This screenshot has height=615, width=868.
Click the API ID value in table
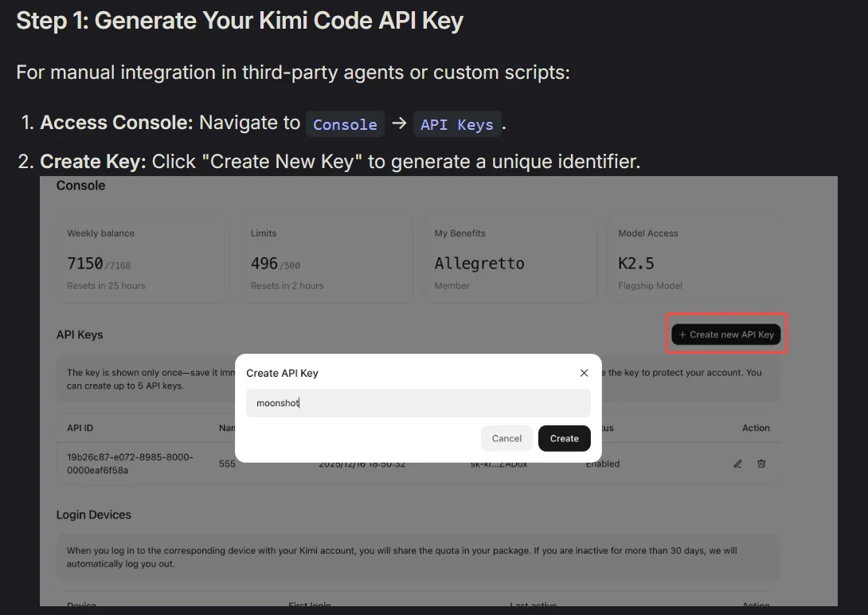coord(130,464)
